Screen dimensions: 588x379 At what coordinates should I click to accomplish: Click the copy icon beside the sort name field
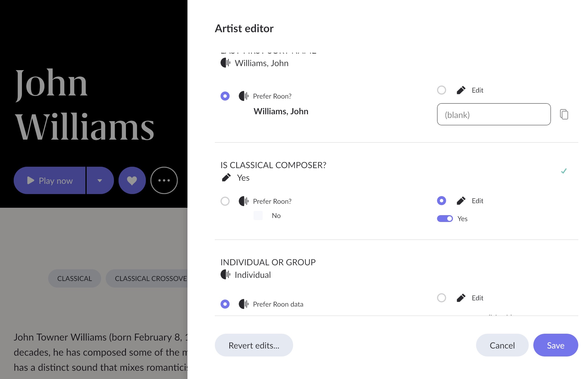(564, 114)
